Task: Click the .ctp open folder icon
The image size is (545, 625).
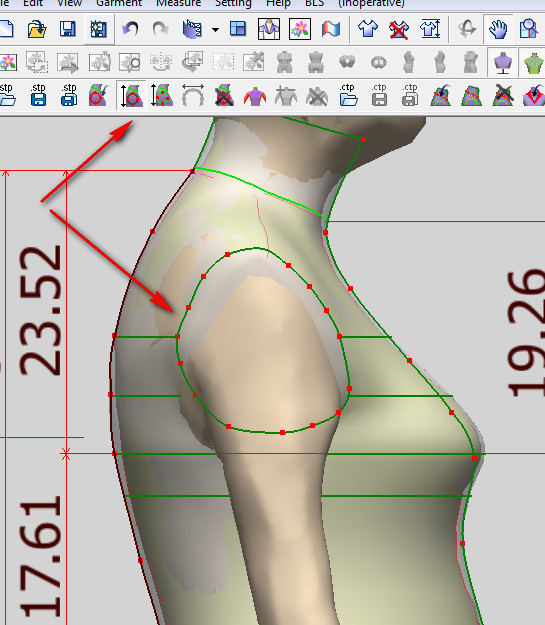Action: (x=348, y=95)
